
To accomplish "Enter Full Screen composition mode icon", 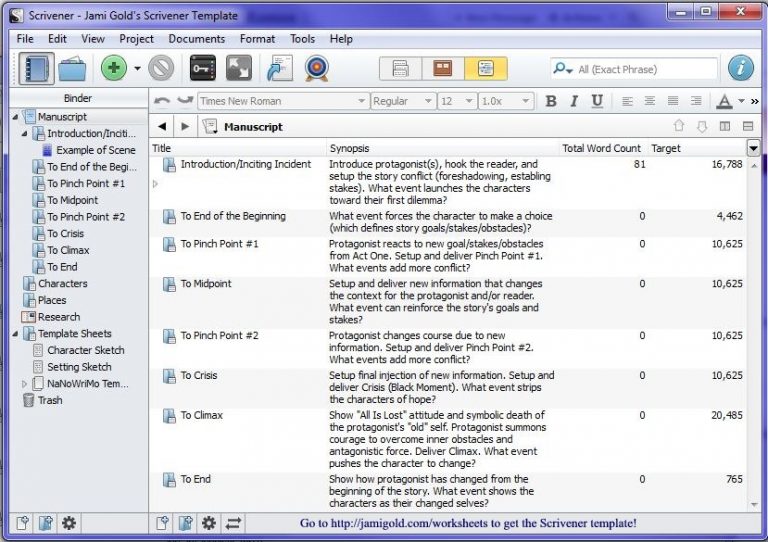I will (239, 68).
